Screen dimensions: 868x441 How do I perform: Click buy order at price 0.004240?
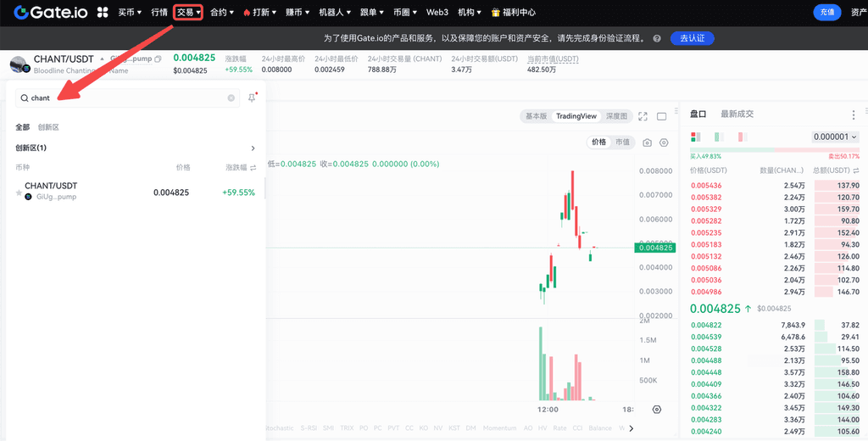coord(775,432)
